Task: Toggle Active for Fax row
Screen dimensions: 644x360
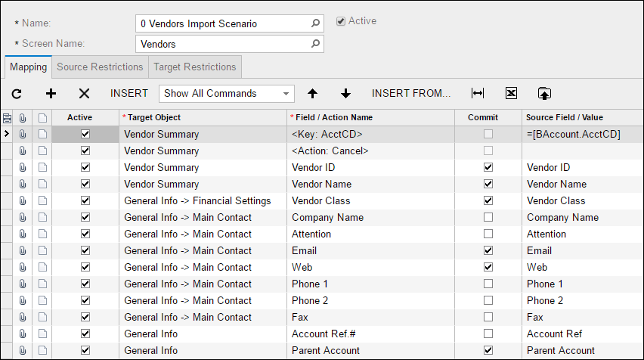Action: pos(85,317)
